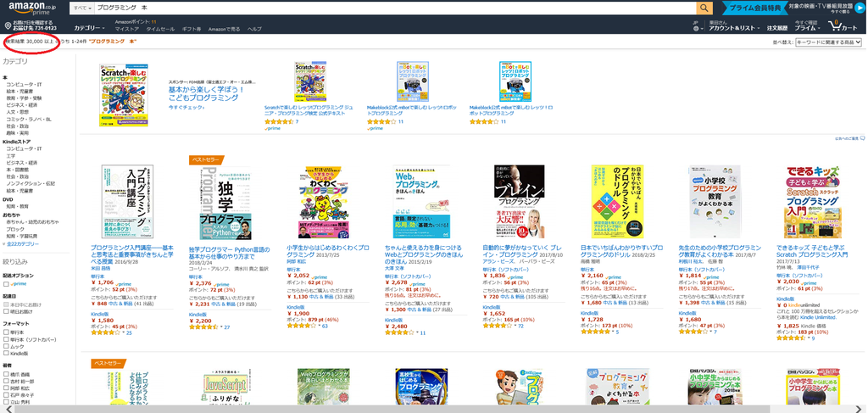Open Webとプログラミングのきほんのきほん cover

(x=421, y=202)
